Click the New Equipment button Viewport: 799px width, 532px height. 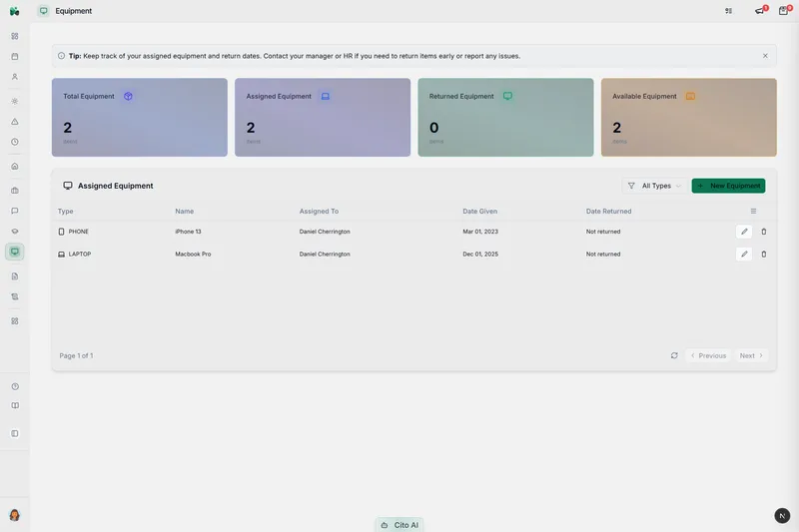[x=729, y=186]
